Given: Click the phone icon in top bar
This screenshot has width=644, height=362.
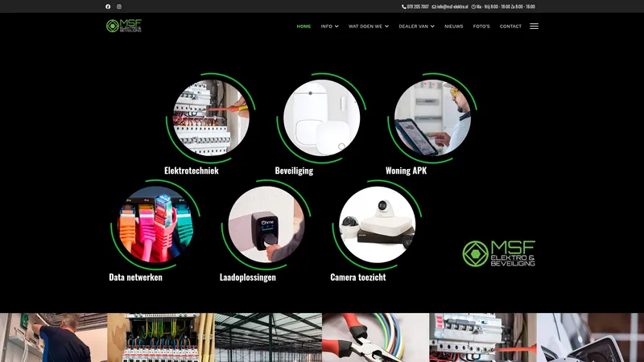Looking at the screenshot, I should (x=404, y=6).
